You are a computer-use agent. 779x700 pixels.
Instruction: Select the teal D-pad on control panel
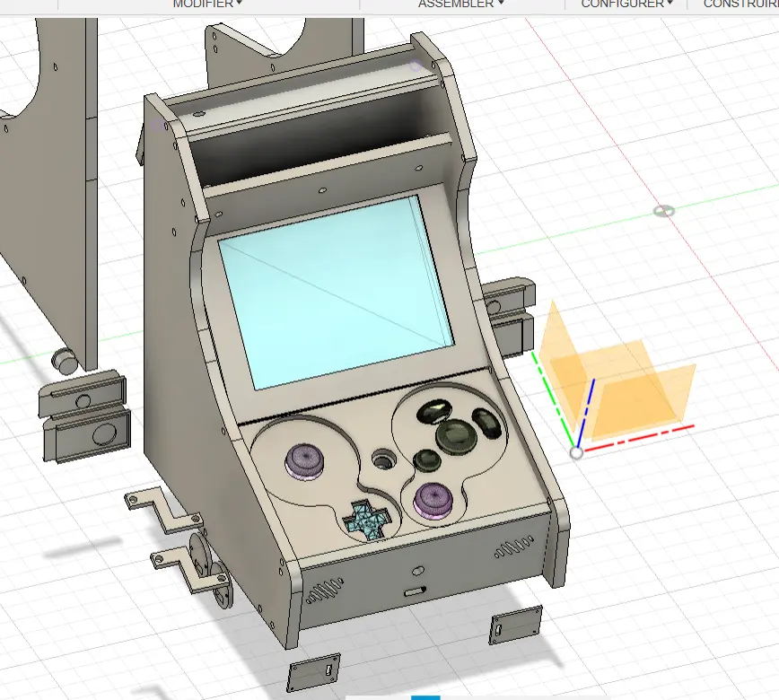click(x=369, y=519)
